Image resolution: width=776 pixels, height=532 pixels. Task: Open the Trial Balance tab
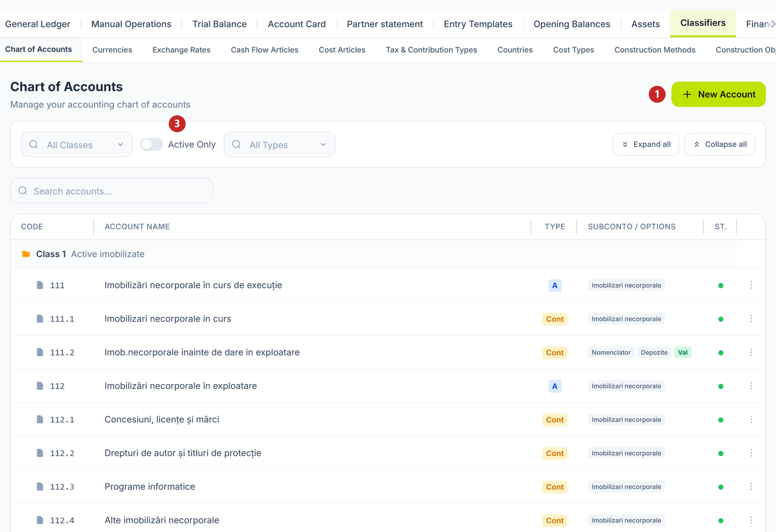(219, 24)
